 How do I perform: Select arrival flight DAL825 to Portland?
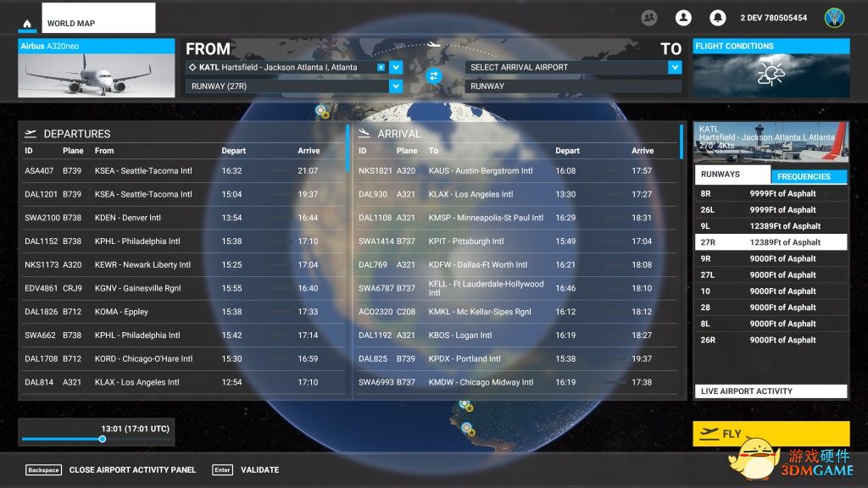point(516,359)
